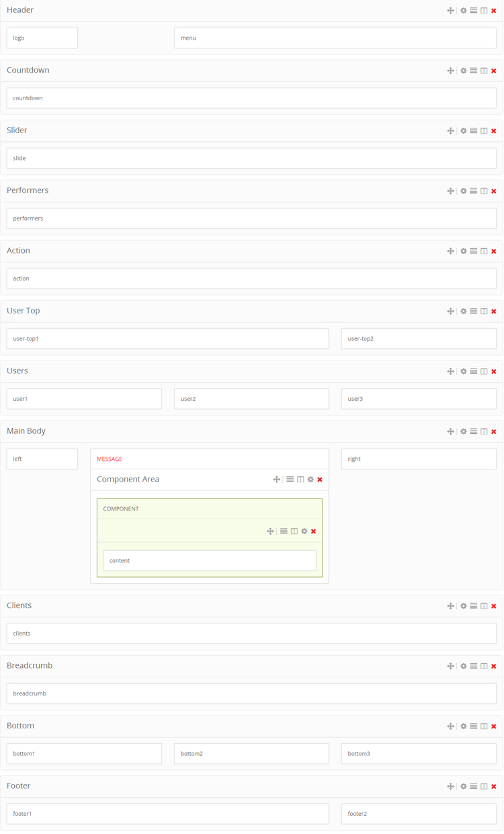Click columns layout icon in Clients row
Image resolution: width=504 pixels, height=834 pixels.
coord(484,606)
